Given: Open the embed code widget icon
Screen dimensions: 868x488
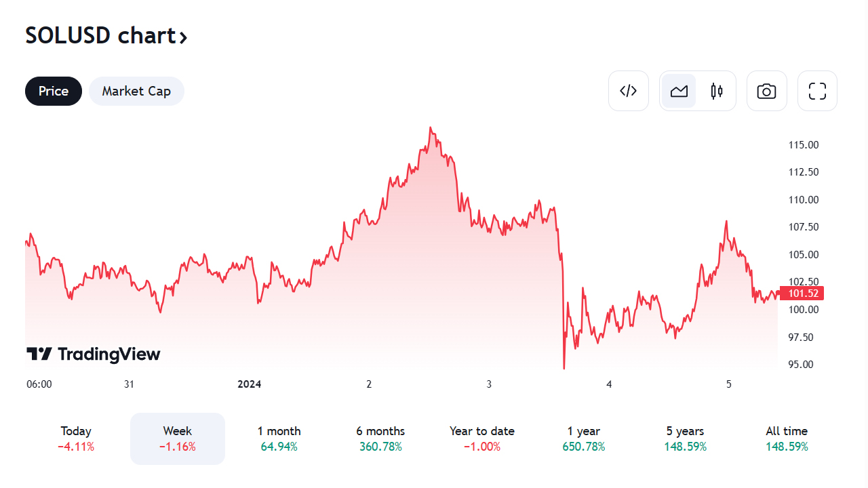Looking at the screenshot, I should click(x=629, y=91).
